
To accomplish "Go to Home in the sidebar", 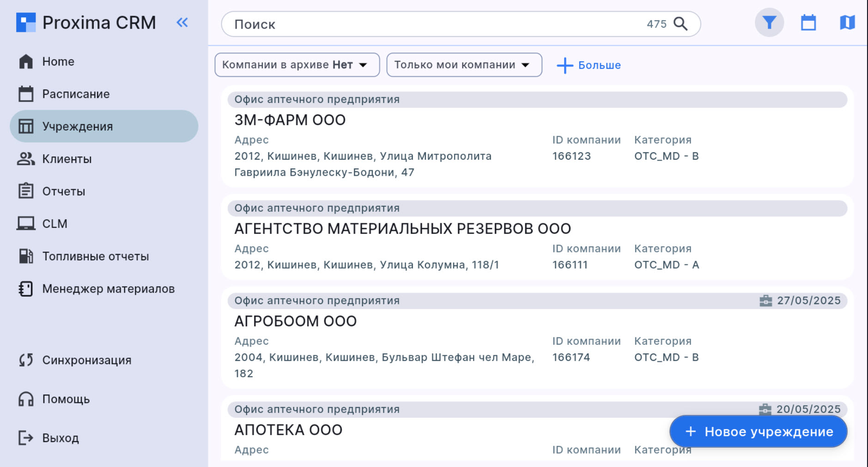I will tap(58, 61).
